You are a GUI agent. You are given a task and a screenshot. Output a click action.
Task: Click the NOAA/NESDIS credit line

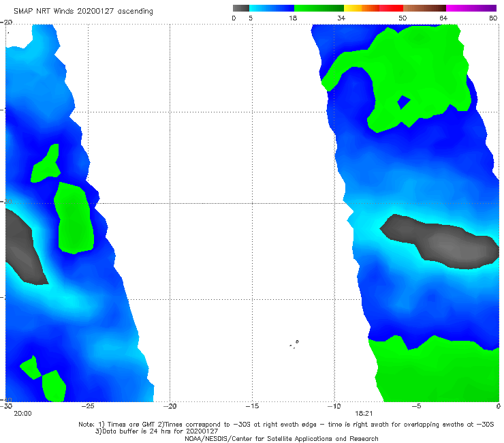coord(281,439)
